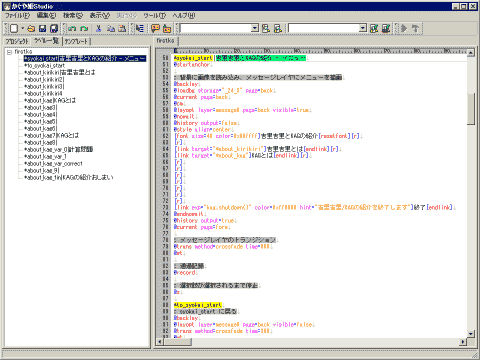
Task: Switch to the プロジェクト tab
Action: coord(17,41)
